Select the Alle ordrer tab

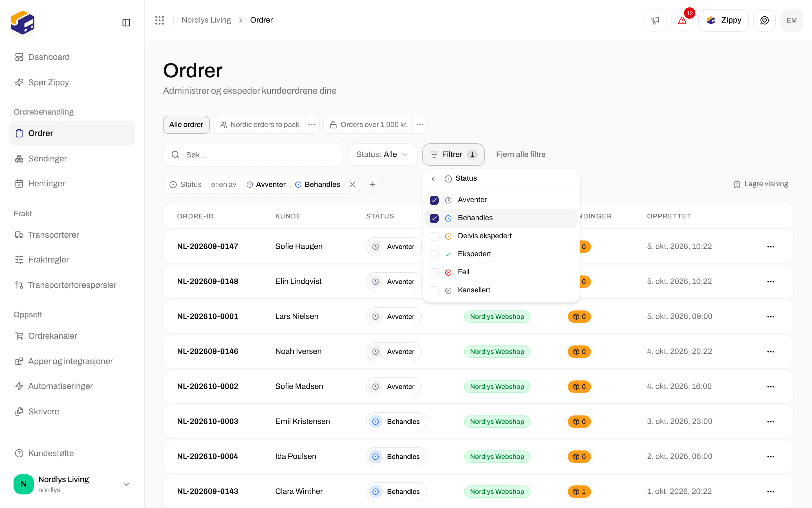click(186, 125)
